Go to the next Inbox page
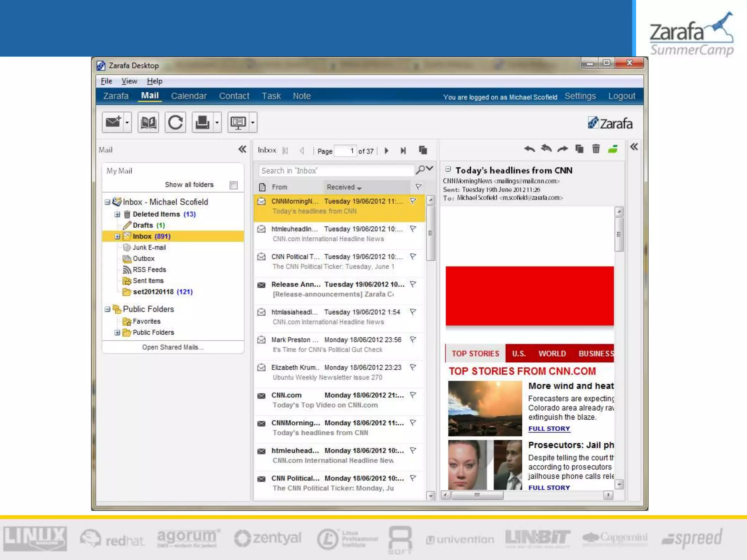 tap(386, 151)
